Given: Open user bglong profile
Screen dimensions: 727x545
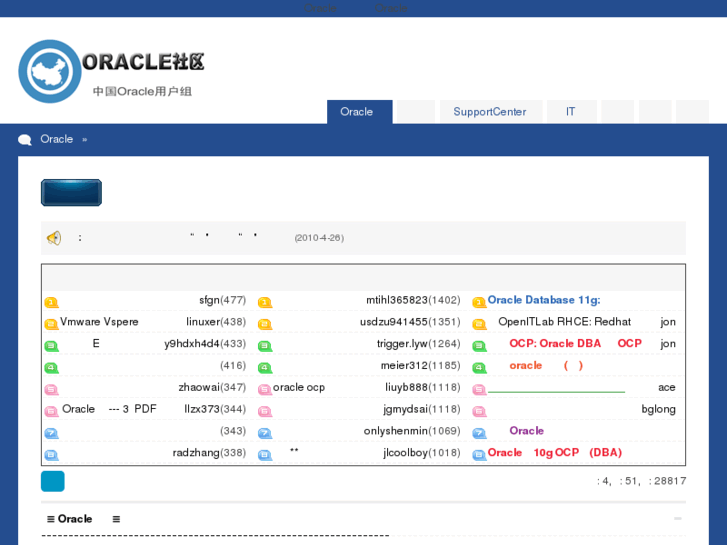Looking at the screenshot, I should (658, 409).
